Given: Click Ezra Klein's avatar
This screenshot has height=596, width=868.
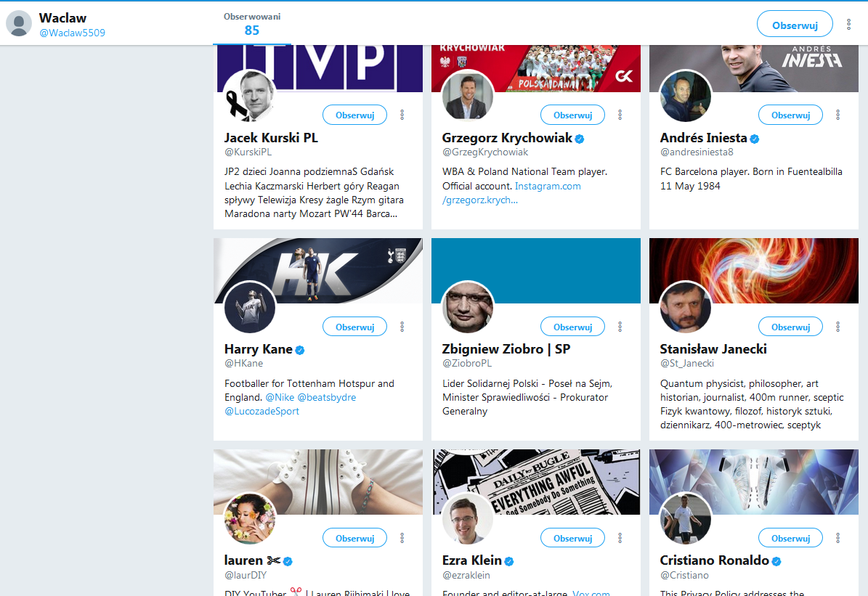Looking at the screenshot, I should pyautogui.click(x=468, y=518).
